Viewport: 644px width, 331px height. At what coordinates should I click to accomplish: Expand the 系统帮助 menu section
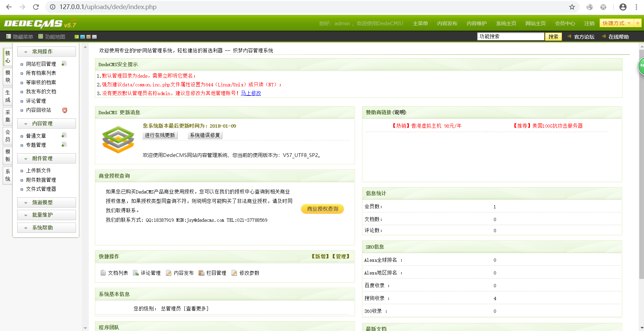[46, 227]
